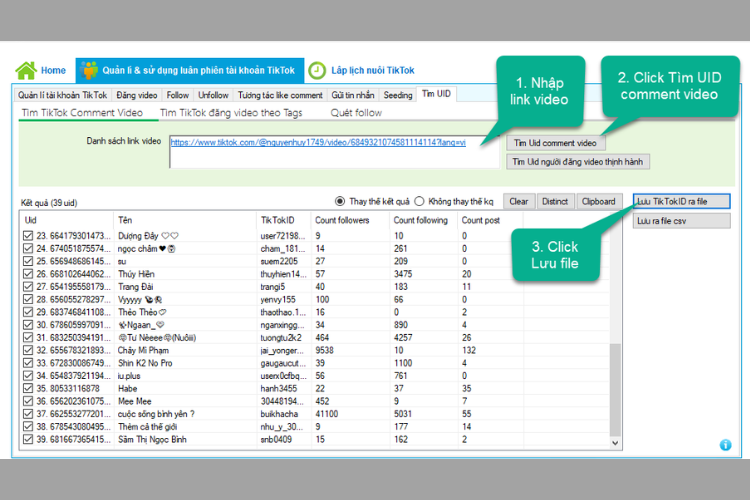Uncheck row 24 ngọc châm checkbox

coord(28,248)
